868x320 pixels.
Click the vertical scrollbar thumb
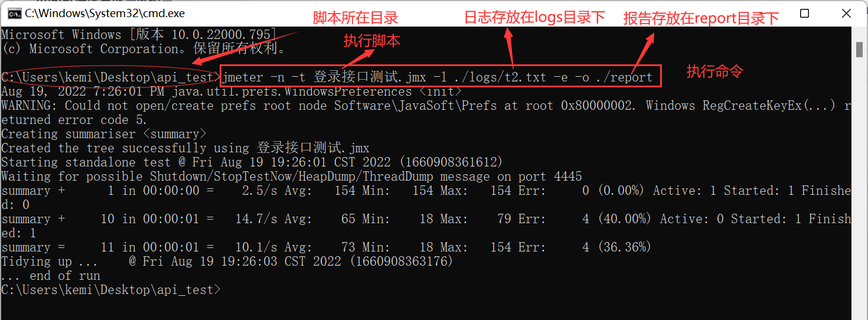[859, 50]
